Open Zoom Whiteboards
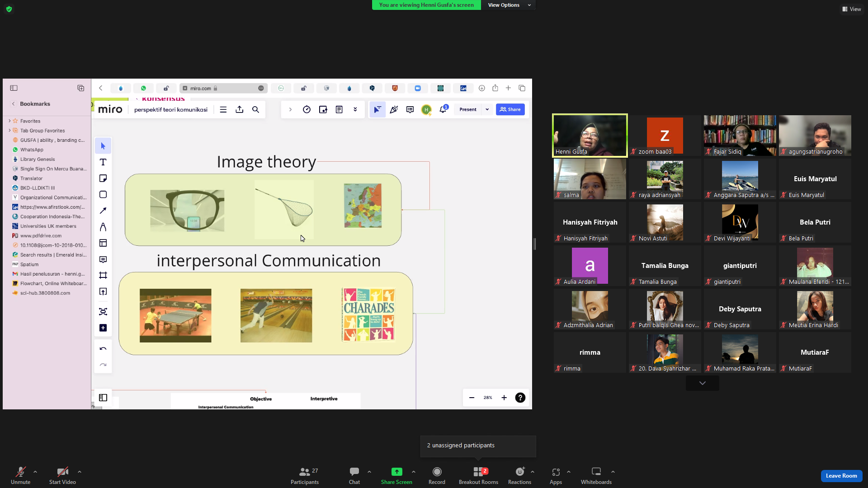Image resolution: width=868 pixels, height=488 pixels. point(596,475)
